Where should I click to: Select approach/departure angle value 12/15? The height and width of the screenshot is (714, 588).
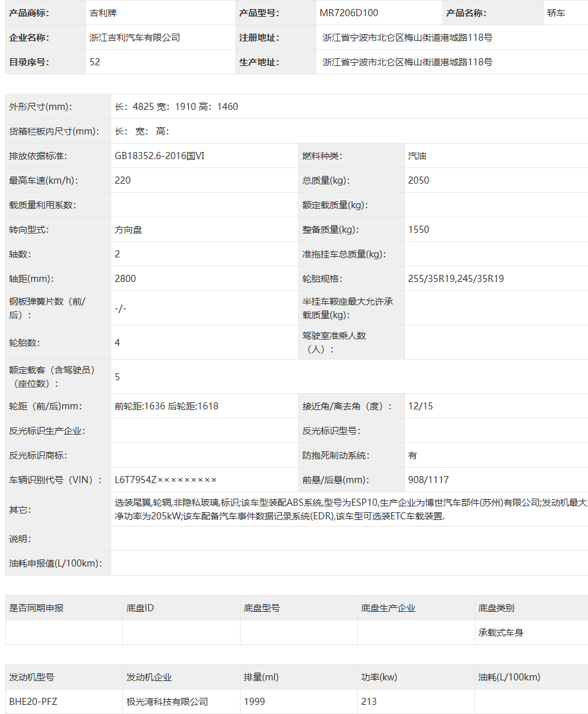click(420, 406)
